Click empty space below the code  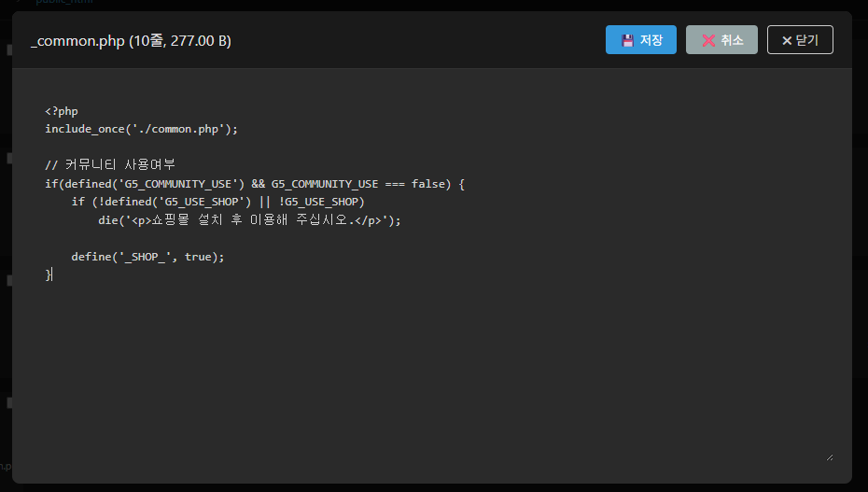click(x=420, y=373)
